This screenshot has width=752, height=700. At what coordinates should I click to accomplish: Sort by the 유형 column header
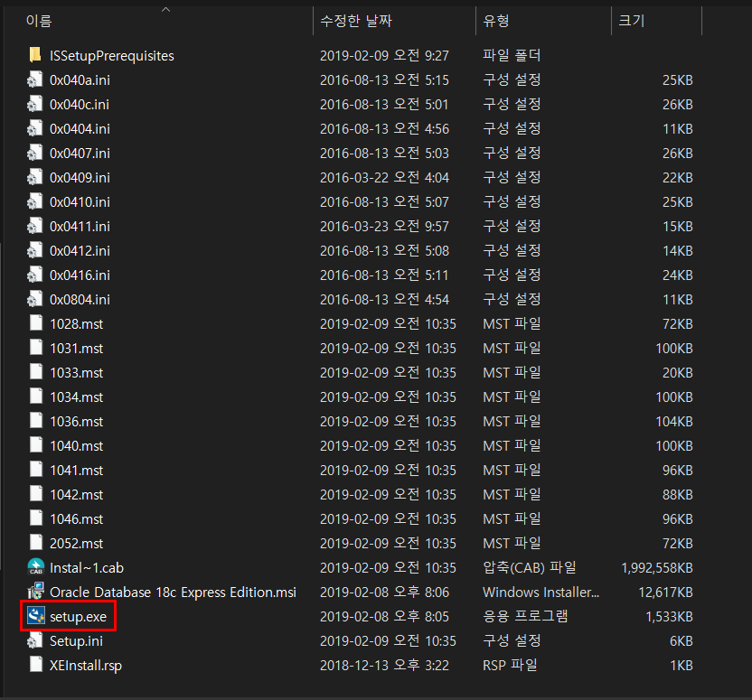496,21
